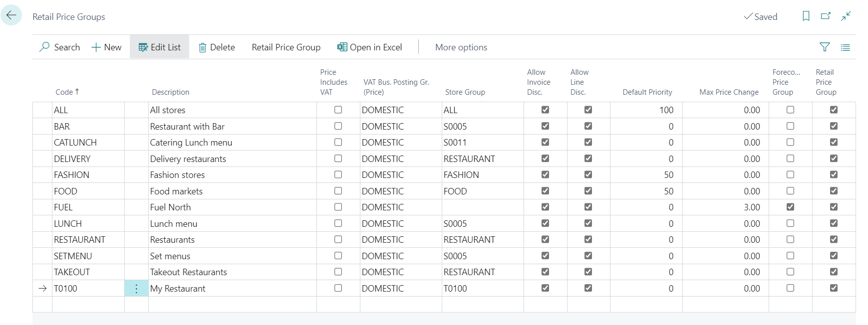This screenshot has height=325, width=868.
Task: Open the Retail Price Group menu
Action: tap(286, 47)
